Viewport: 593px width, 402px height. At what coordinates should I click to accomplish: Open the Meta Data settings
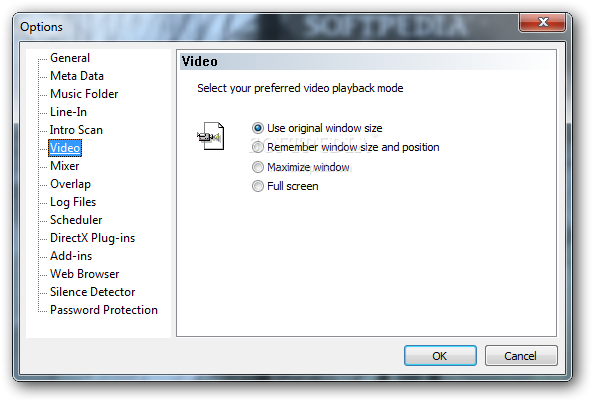[77, 76]
